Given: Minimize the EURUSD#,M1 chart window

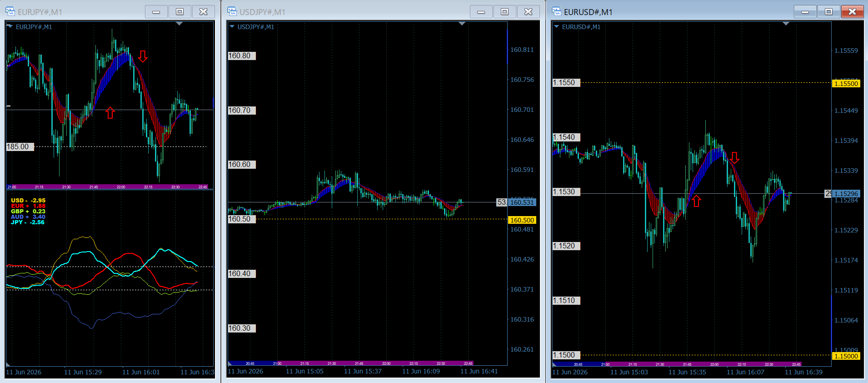Looking at the screenshot, I should pyautogui.click(x=805, y=12).
